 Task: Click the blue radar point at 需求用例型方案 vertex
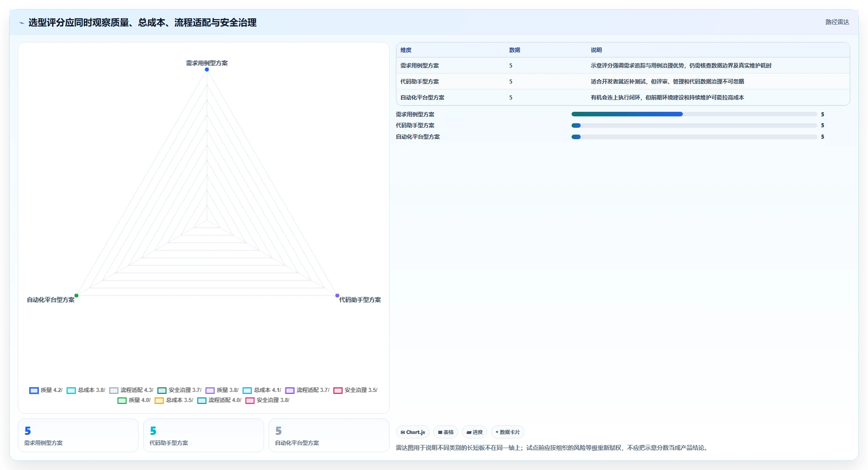click(x=207, y=69)
